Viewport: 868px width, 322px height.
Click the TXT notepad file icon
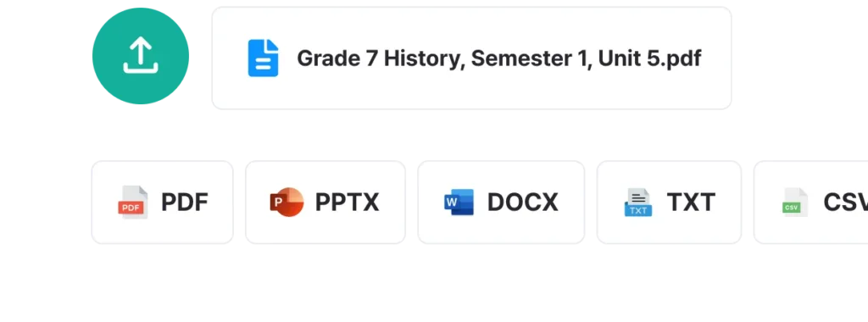pyautogui.click(x=637, y=203)
